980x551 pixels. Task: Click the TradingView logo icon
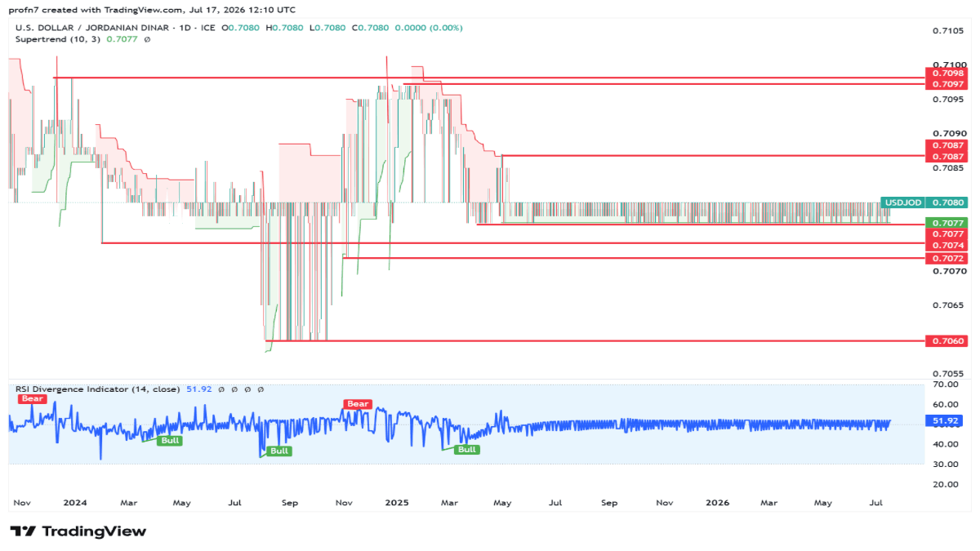click(x=24, y=531)
